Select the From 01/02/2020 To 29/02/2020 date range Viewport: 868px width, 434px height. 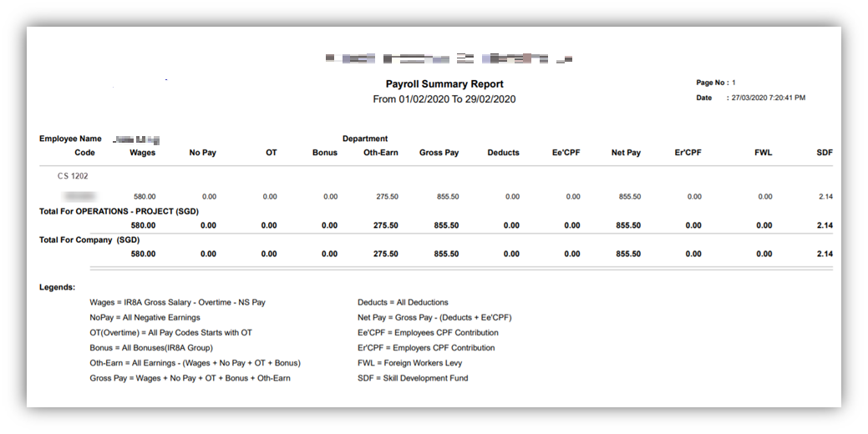pos(444,99)
